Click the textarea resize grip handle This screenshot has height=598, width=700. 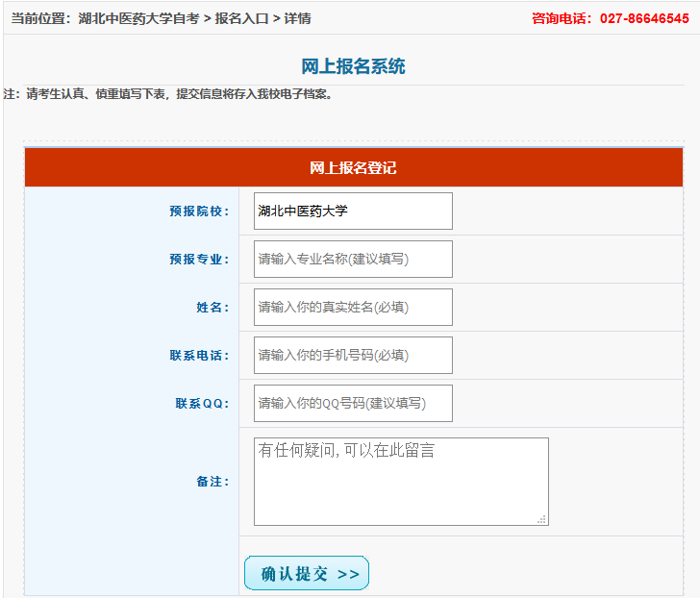tap(542, 519)
